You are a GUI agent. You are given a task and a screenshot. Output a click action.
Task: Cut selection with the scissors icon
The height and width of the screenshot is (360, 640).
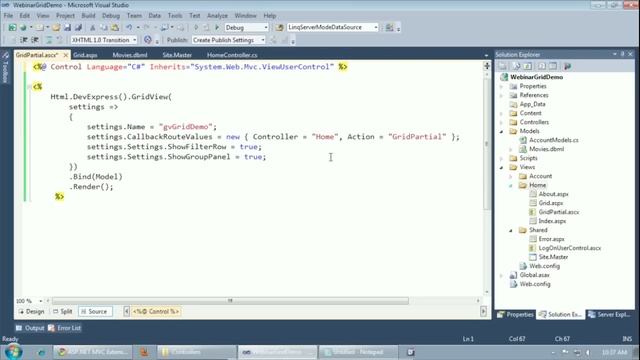[x=93, y=27]
